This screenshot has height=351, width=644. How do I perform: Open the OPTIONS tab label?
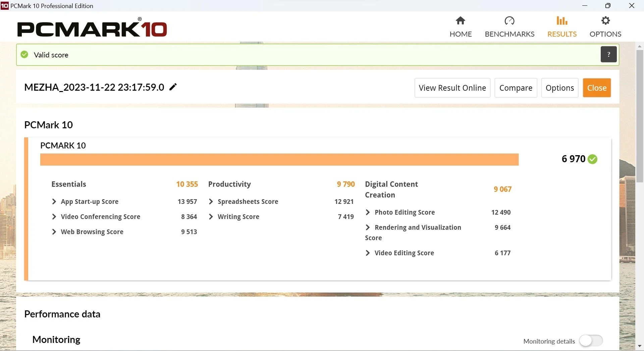click(605, 34)
